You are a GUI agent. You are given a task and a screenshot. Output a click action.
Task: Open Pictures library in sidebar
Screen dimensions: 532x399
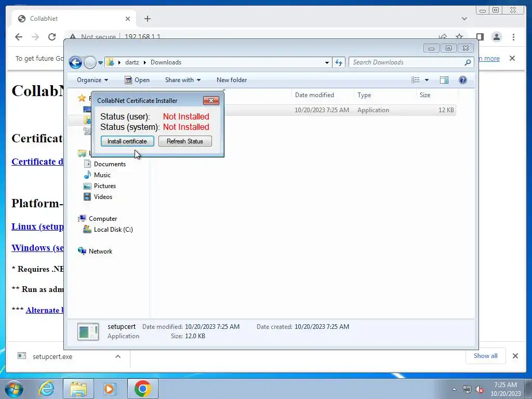(x=100, y=186)
